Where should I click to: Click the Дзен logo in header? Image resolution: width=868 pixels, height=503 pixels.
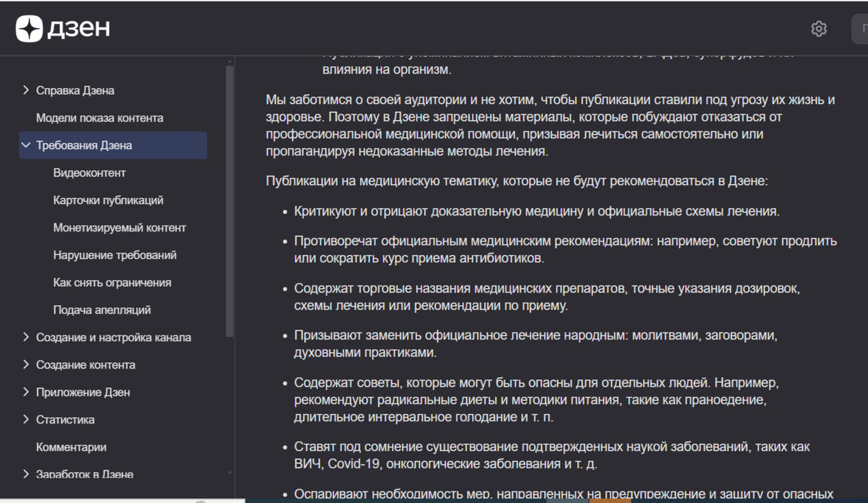point(63,28)
